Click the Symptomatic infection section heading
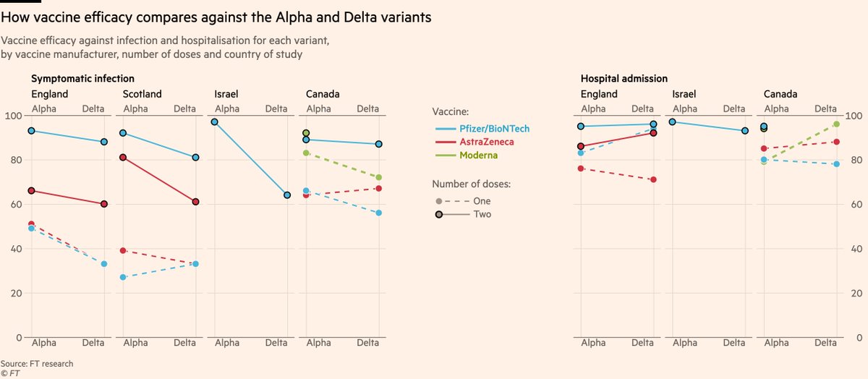868x379 pixels. [82, 78]
